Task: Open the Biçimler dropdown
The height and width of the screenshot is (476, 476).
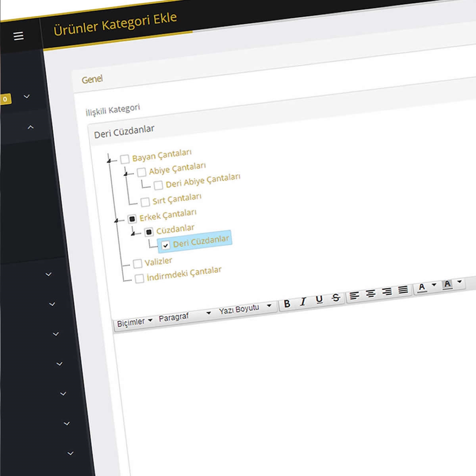Action: click(134, 322)
